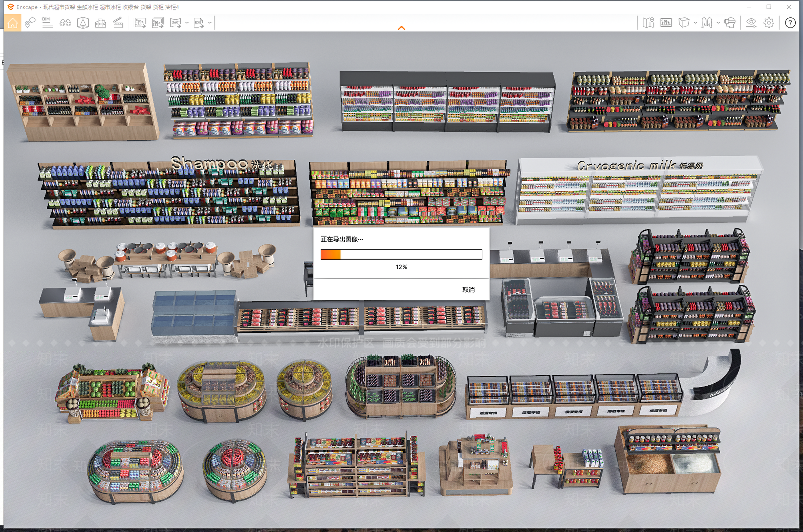The height and width of the screenshot is (532, 803).
Task: Expand the navigation mode dropdown arrow
Action: [718, 23]
